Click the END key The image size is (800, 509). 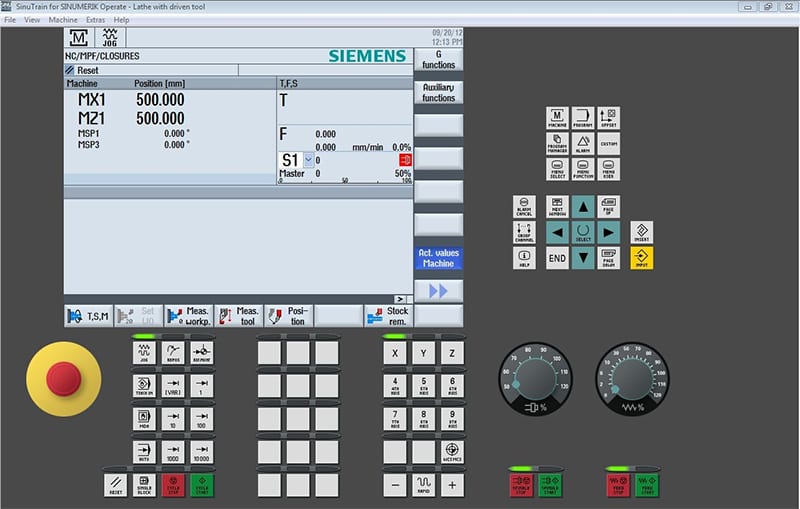tap(557, 258)
